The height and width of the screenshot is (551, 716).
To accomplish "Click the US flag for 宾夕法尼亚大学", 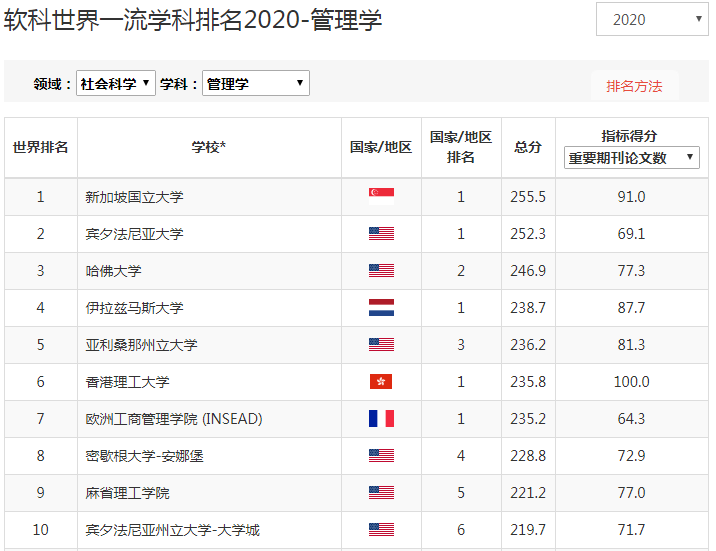I will point(381,234).
